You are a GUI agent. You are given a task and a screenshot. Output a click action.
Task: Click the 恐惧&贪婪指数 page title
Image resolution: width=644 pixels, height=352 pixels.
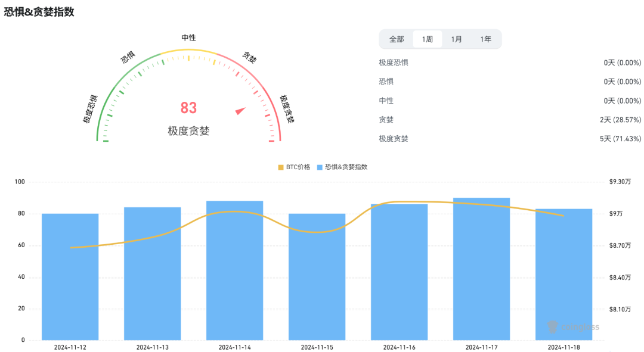39,12
